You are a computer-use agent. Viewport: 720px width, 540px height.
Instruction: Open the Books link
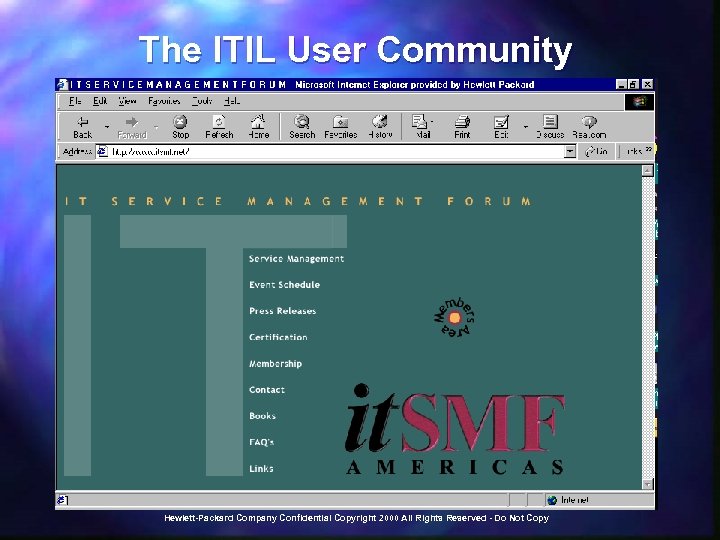pyautogui.click(x=262, y=416)
